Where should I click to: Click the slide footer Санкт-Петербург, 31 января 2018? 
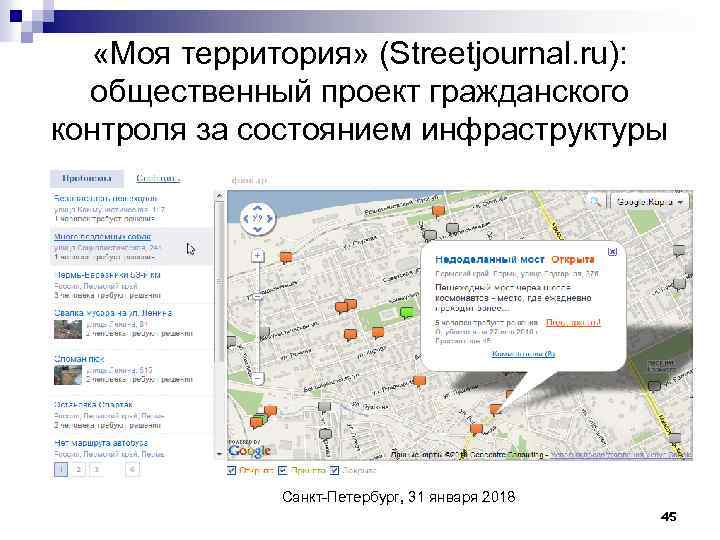point(399,497)
